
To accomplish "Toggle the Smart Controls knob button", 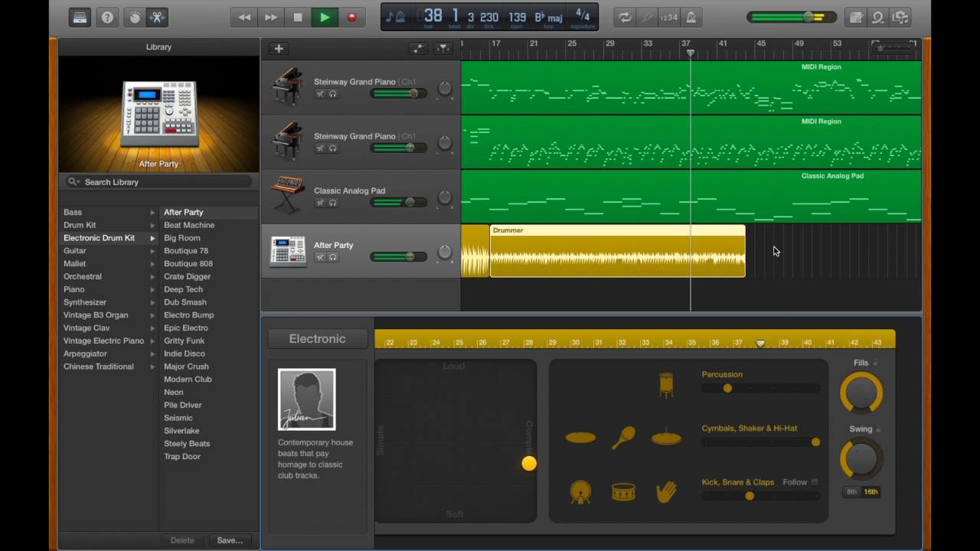I will [135, 17].
